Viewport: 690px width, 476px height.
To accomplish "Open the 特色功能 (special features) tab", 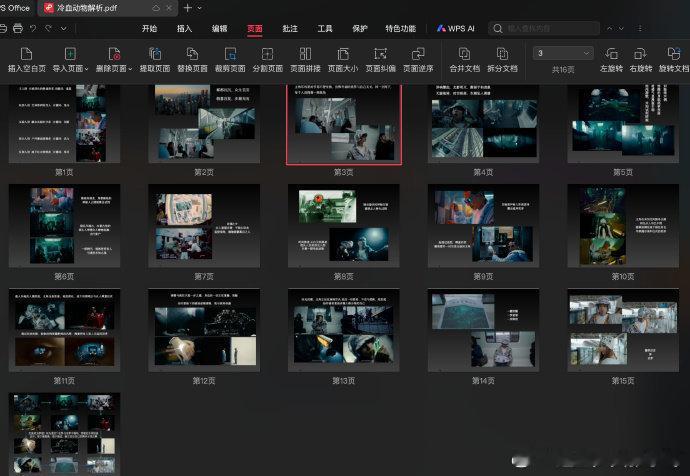I will [x=400, y=29].
